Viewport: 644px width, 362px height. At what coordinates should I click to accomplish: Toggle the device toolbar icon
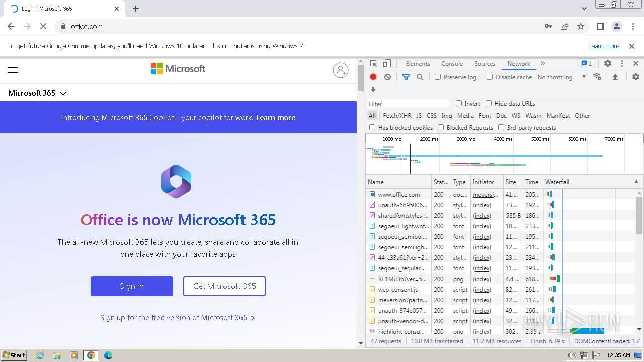tap(387, 64)
